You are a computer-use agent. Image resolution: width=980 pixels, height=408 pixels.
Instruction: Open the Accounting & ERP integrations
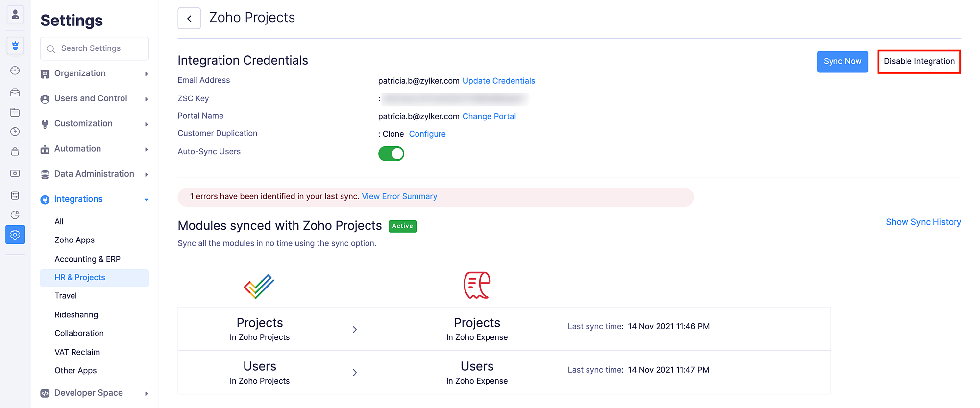click(87, 259)
